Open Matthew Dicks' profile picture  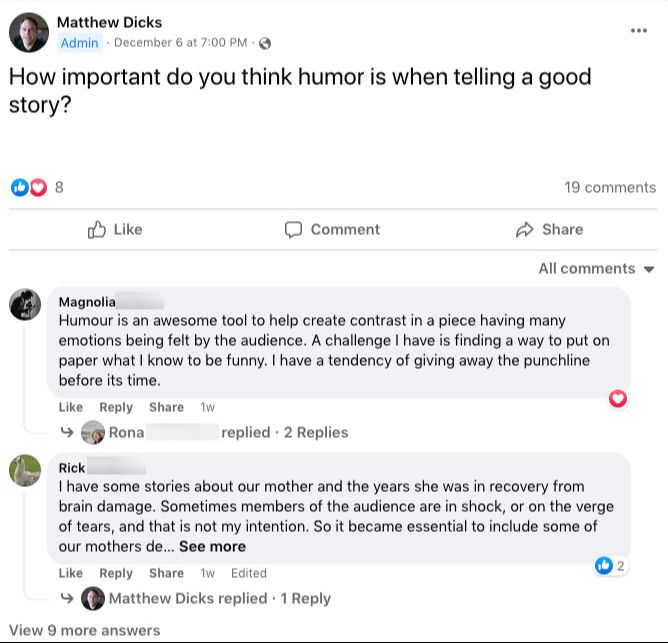click(29, 33)
